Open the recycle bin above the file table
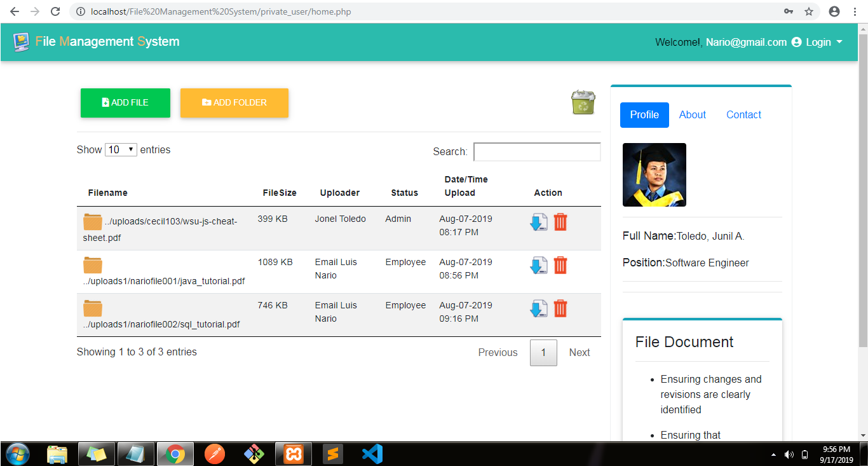 tap(583, 102)
